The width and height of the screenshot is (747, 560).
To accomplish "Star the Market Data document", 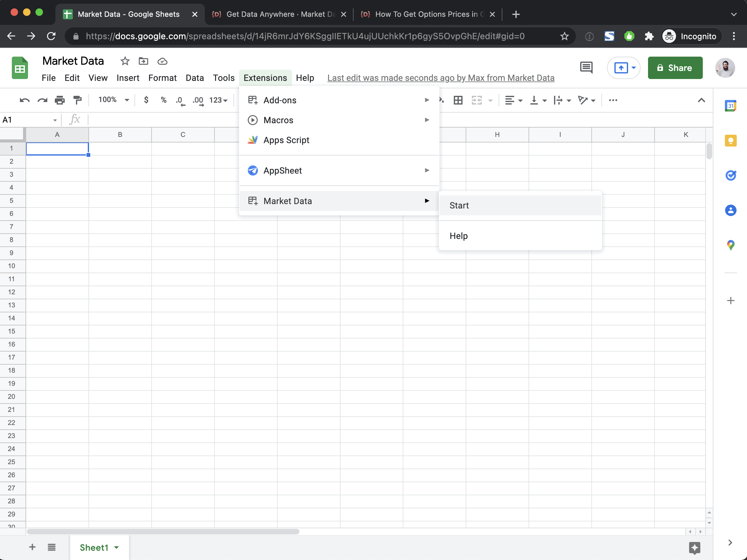I will 125,61.
